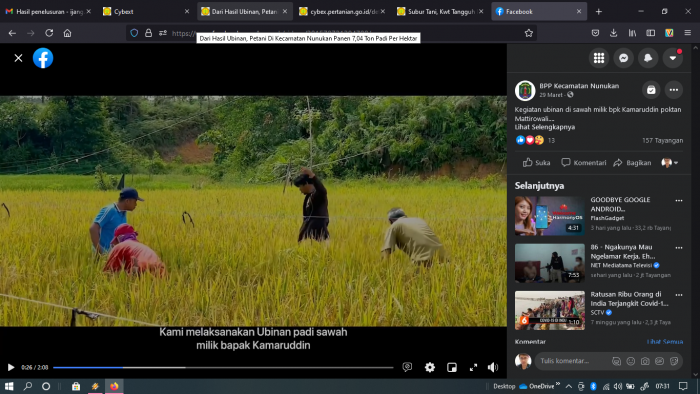Like the video with Suka button
Image resolution: width=700 pixels, height=394 pixels.
click(x=537, y=163)
